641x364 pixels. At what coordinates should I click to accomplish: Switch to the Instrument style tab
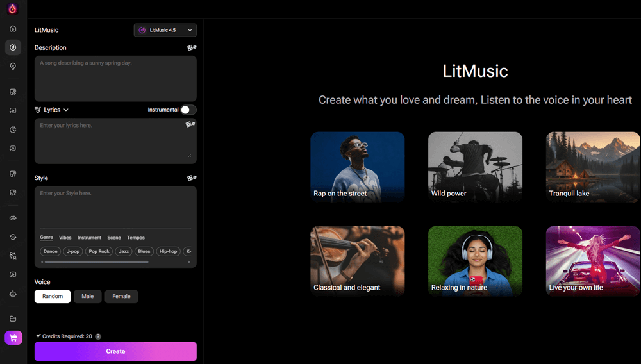click(x=89, y=238)
